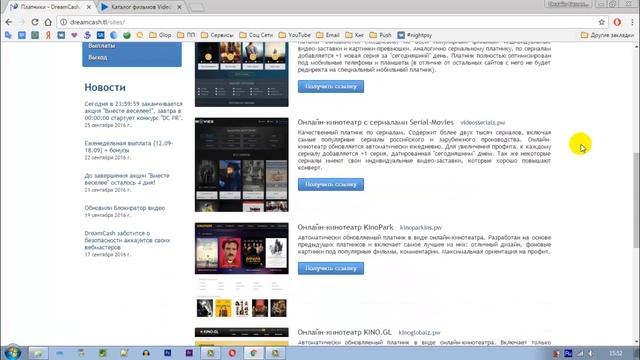Screen dimensions: 640x360
Task: Open news 'осталось 4 дня' about акция
Action: [x=127, y=179]
